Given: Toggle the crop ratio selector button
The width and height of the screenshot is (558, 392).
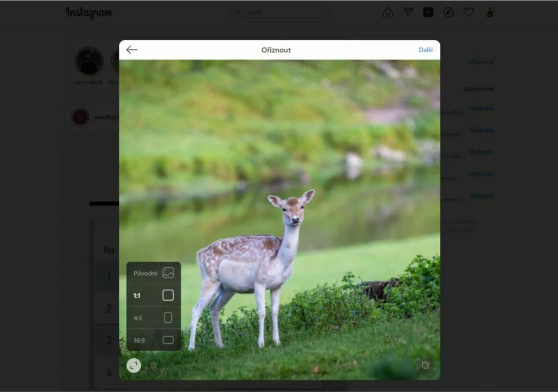Looking at the screenshot, I should tap(134, 365).
